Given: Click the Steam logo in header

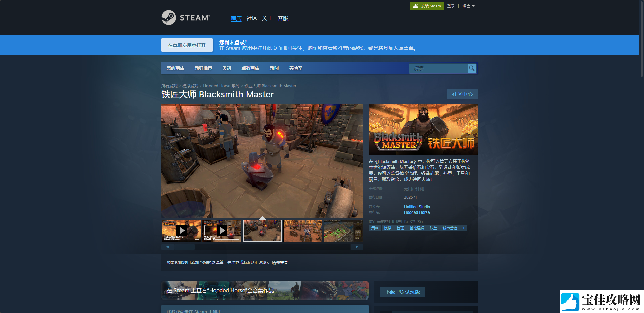Looking at the screenshot, I should (186, 18).
